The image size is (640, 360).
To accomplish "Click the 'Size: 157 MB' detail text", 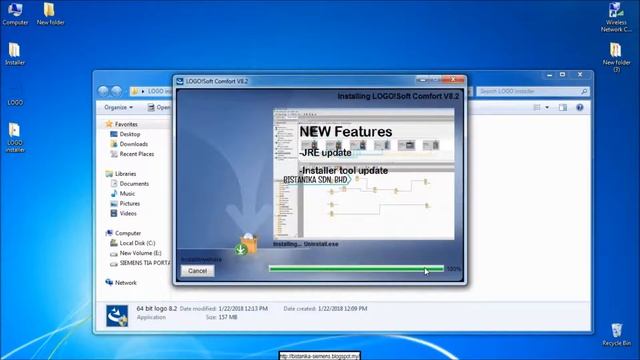I will tap(221, 317).
